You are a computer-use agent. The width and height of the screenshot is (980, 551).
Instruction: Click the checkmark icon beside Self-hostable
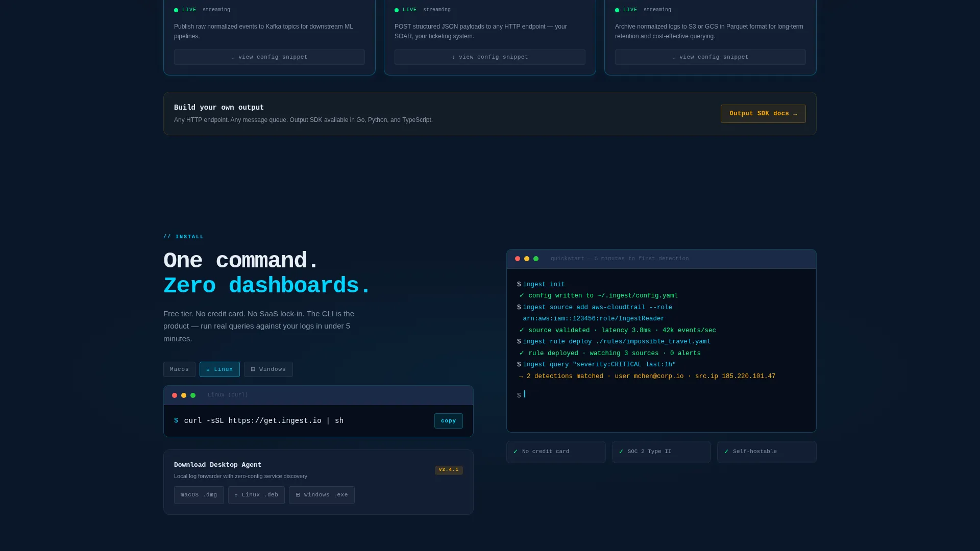click(726, 452)
